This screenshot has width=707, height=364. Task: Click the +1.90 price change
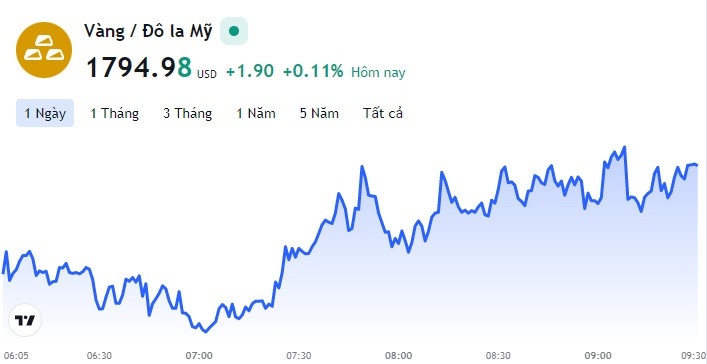(250, 71)
